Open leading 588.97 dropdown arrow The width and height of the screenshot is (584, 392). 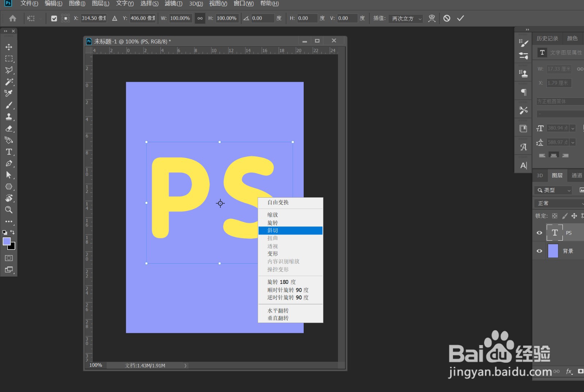click(573, 143)
